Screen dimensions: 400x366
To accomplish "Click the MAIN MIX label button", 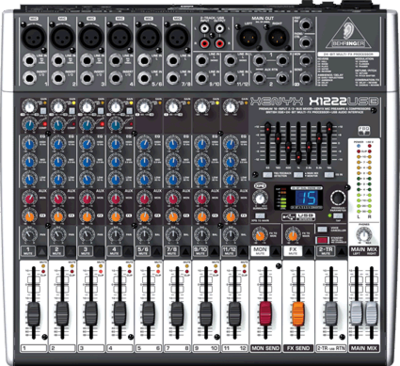I will pos(364,251).
